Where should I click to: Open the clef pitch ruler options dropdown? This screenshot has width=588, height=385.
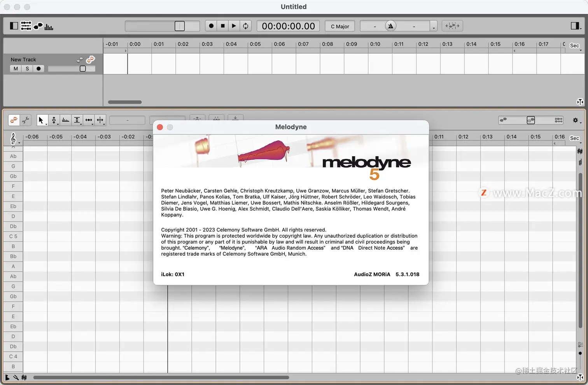[14, 139]
